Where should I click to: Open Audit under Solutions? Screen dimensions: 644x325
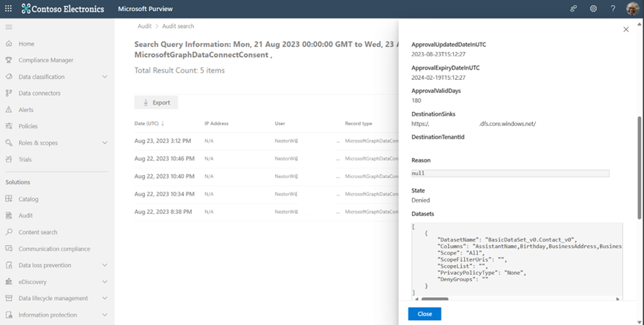click(x=26, y=215)
